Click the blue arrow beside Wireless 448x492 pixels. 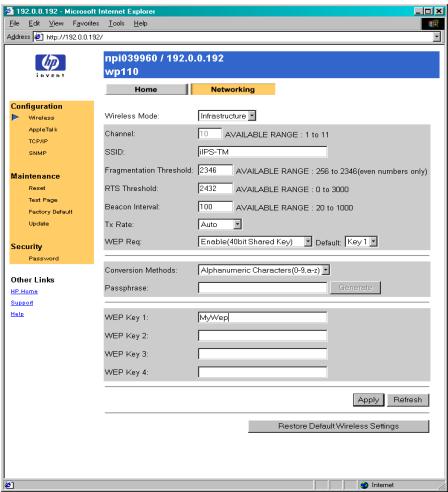click(x=15, y=117)
